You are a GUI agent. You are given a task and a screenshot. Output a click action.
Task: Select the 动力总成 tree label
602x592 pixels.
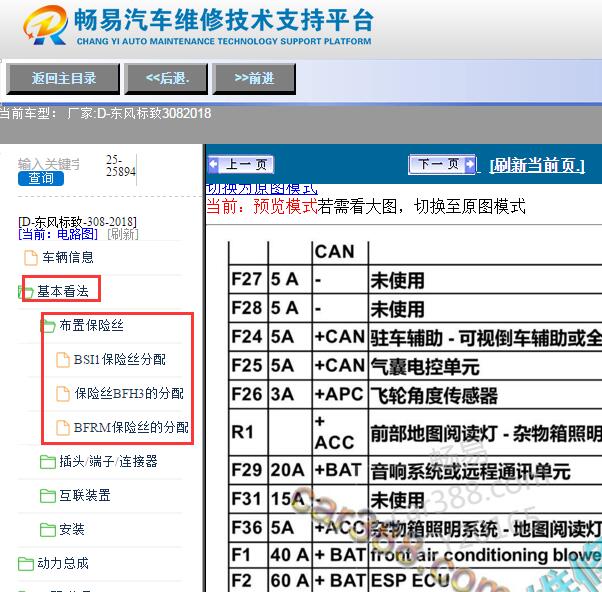(x=63, y=563)
